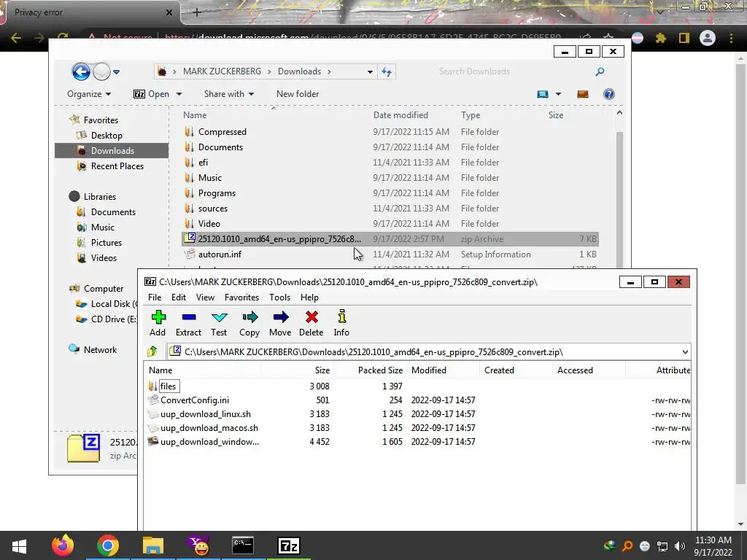Open the Windows Start menu
Image resolution: width=747 pixels, height=560 pixels.
[20, 545]
